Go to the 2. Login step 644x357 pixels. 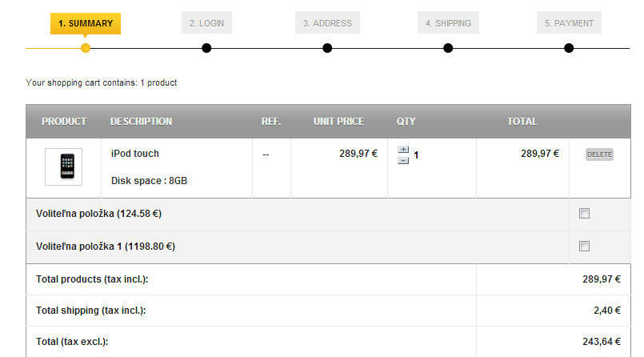pos(206,23)
